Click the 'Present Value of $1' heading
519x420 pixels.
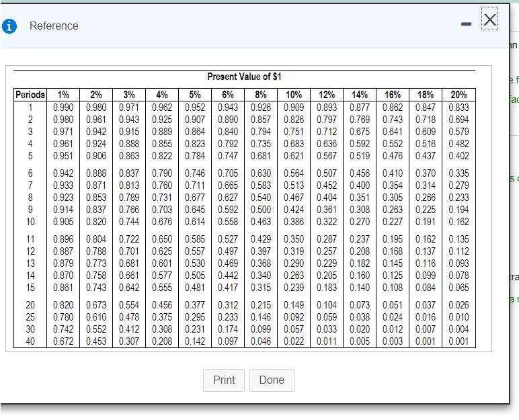244,77
